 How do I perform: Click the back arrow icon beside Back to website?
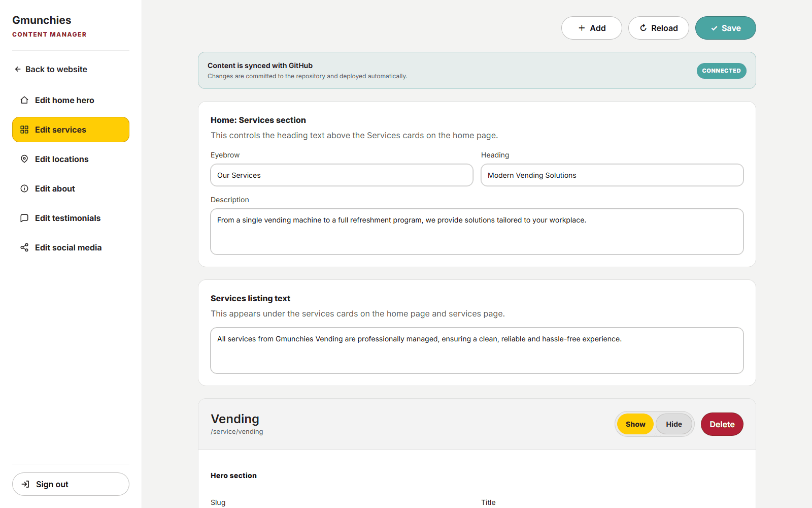point(18,69)
